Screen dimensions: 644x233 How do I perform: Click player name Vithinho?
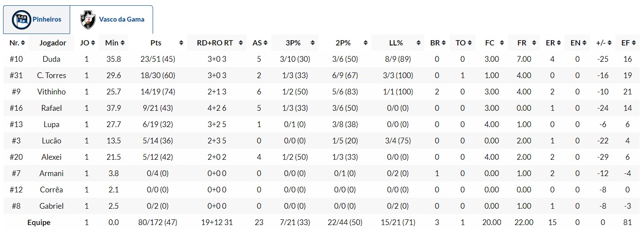click(52, 92)
